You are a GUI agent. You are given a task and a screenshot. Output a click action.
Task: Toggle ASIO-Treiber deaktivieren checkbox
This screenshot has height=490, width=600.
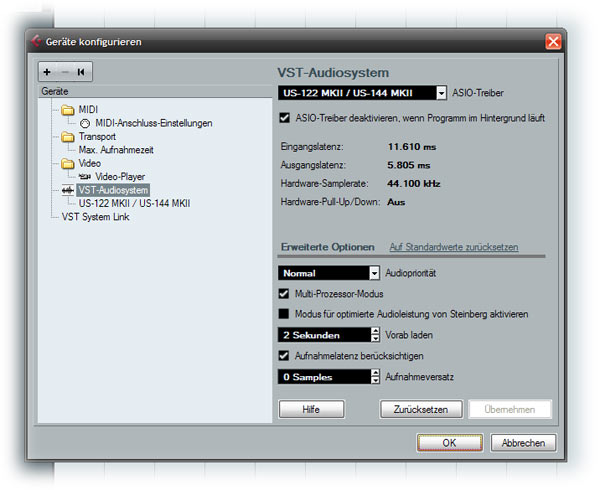[x=285, y=118]
